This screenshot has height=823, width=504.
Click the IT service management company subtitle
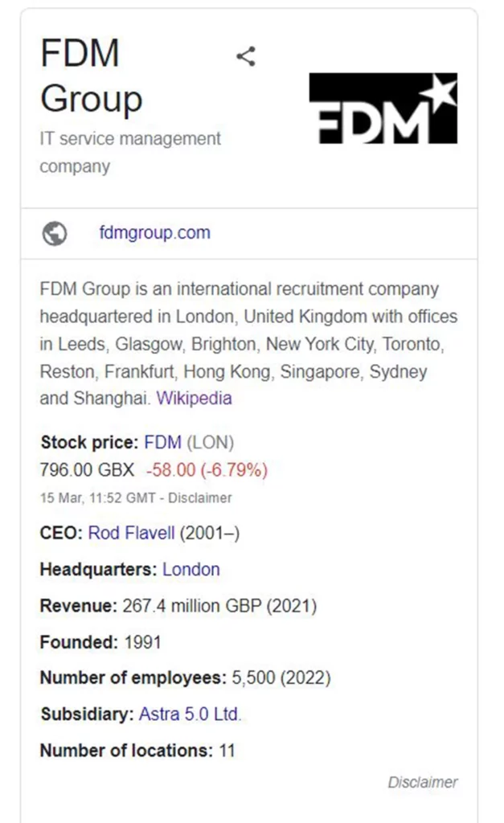coord(130,152)
